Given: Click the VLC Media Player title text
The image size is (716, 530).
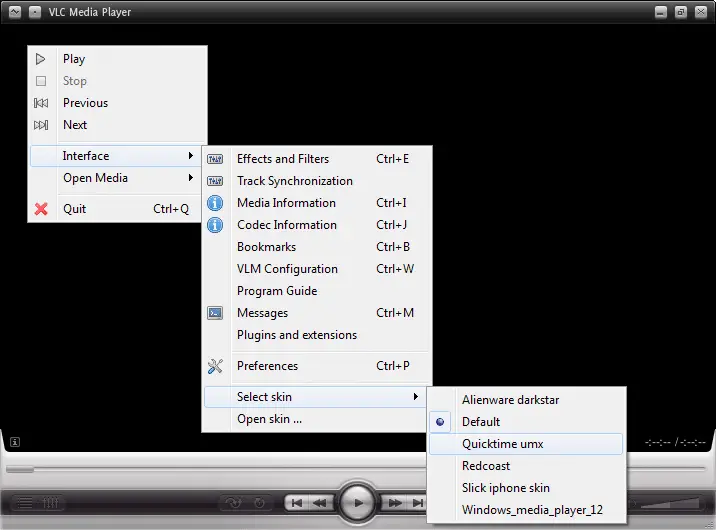Looking at the screenshot, I should pos(90,12).
